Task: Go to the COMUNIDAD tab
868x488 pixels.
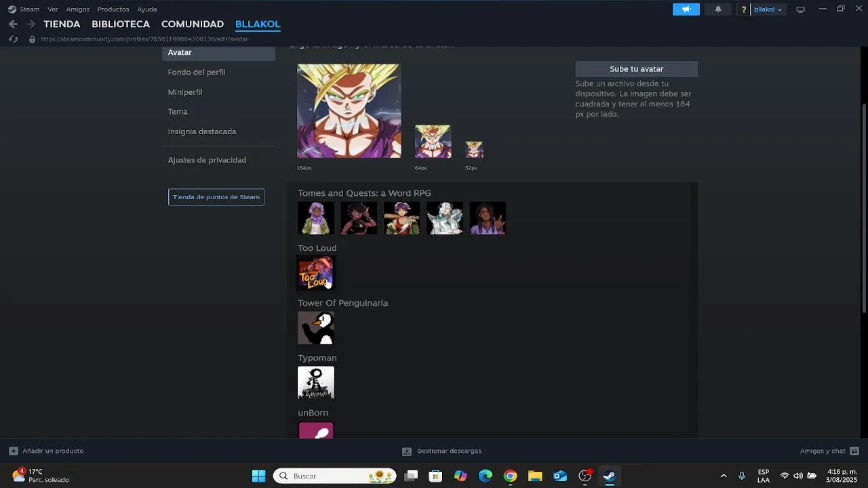Action: click(193, 24)
